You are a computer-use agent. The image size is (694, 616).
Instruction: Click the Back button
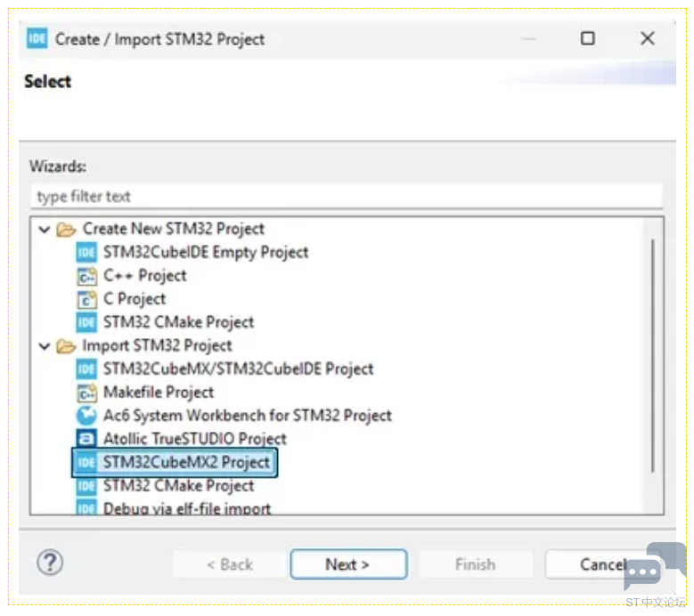tap(230, 564)
